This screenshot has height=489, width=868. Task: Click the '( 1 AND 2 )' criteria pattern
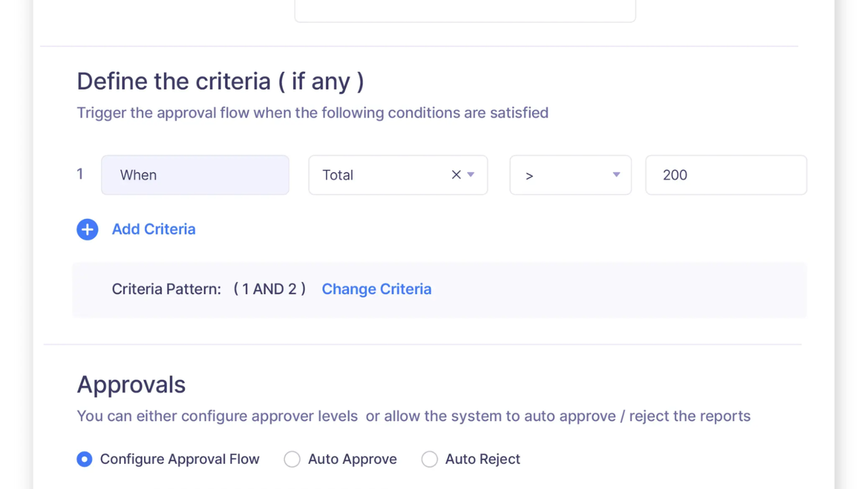269,289
